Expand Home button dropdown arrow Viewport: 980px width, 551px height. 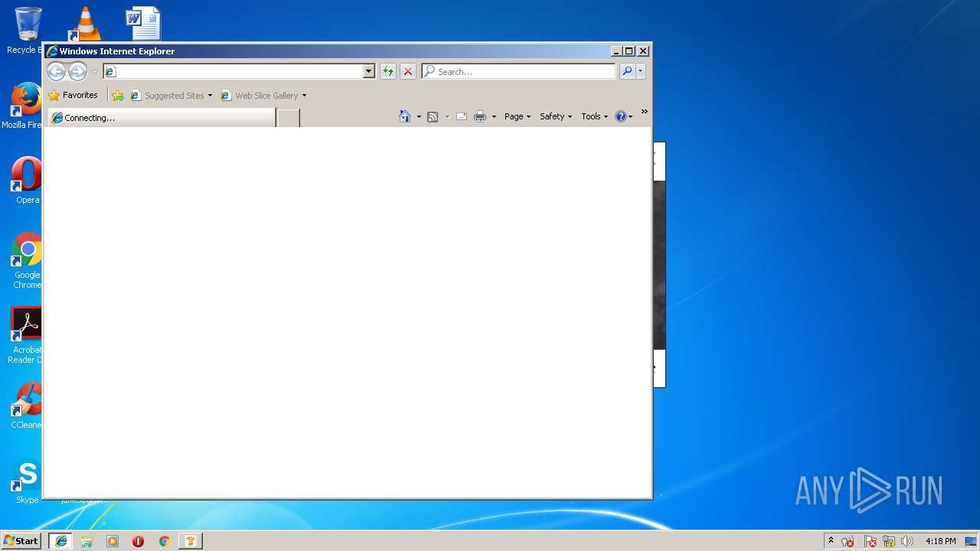click(419, 117)
